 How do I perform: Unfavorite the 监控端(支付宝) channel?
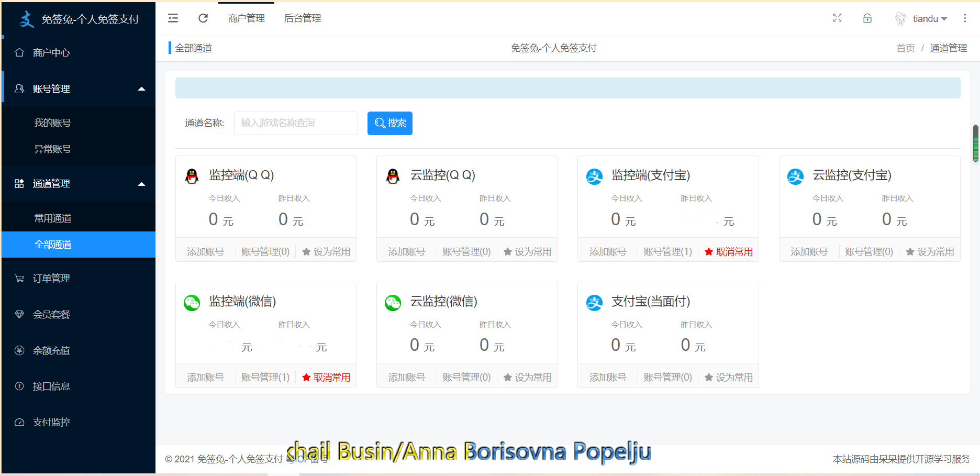pos(728,252)
